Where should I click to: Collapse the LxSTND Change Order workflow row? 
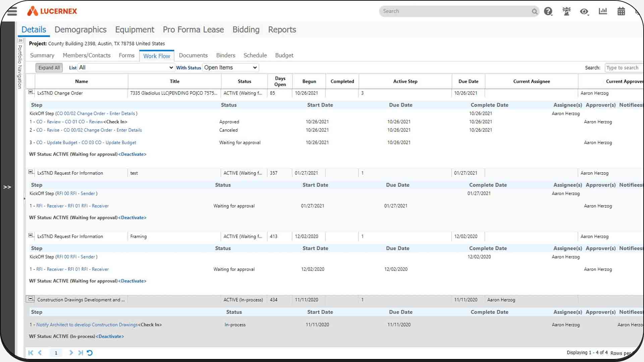(31, 91)
